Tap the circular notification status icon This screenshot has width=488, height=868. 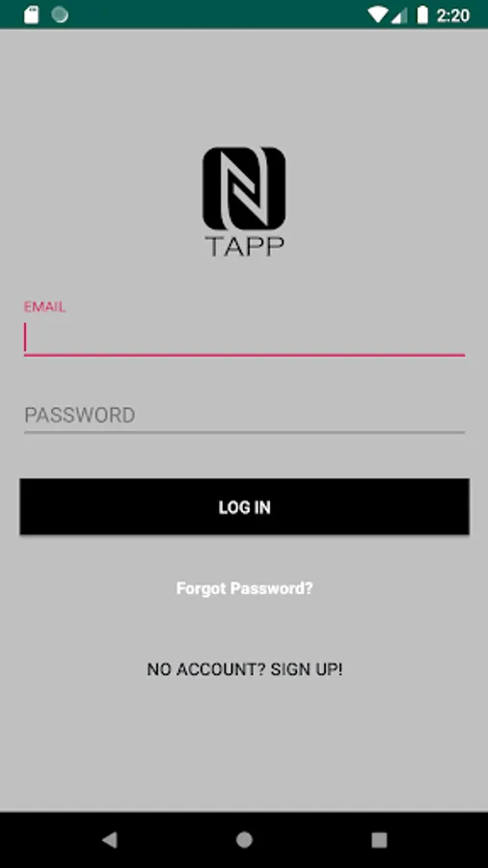coord(60,14)
